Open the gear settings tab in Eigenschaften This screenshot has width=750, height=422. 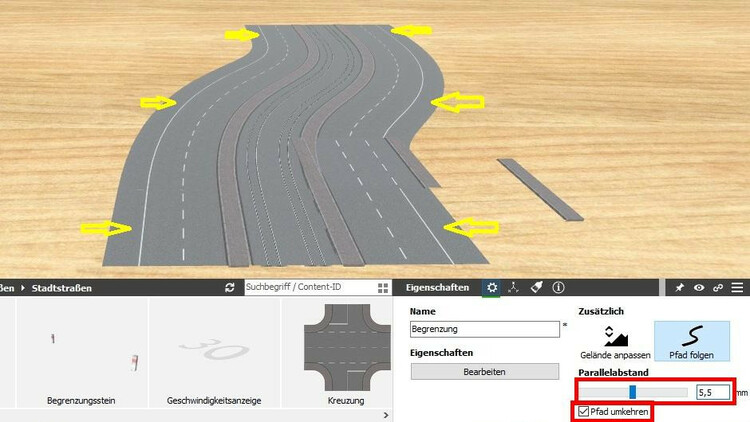[x=492, y=288]
